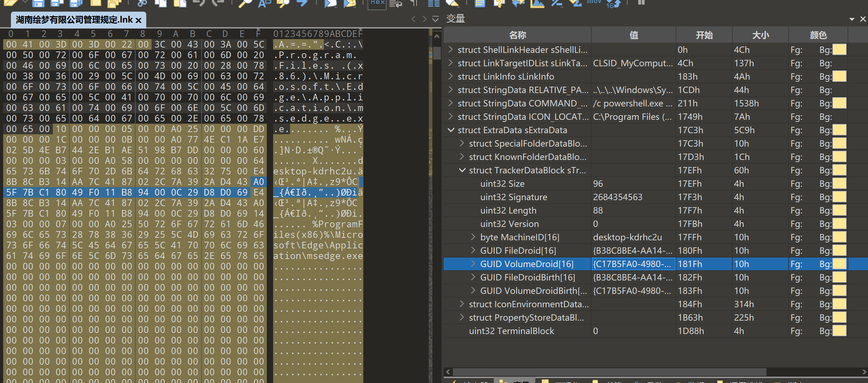This screenshot has width=868, height=383.
Task: Collapse the struct ExtraData sExtraData node
Action: pyautogui.click(x=451, y=130)
